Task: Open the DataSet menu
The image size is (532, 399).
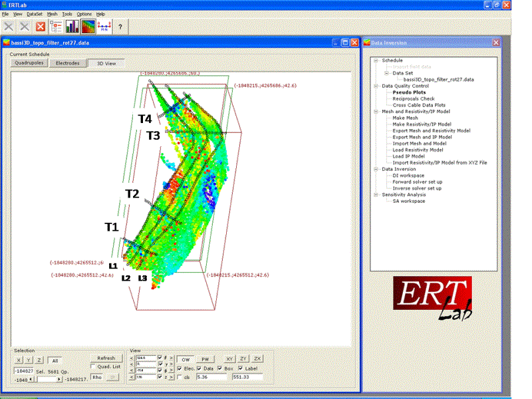Action: pyautogui.click(x=35, y=14)
